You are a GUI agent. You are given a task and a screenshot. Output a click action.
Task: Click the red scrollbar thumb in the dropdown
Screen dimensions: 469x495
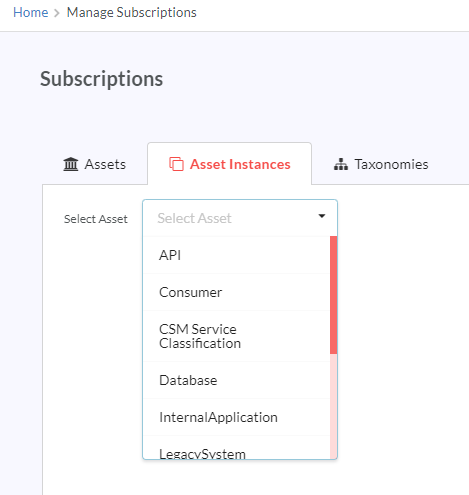333,295
